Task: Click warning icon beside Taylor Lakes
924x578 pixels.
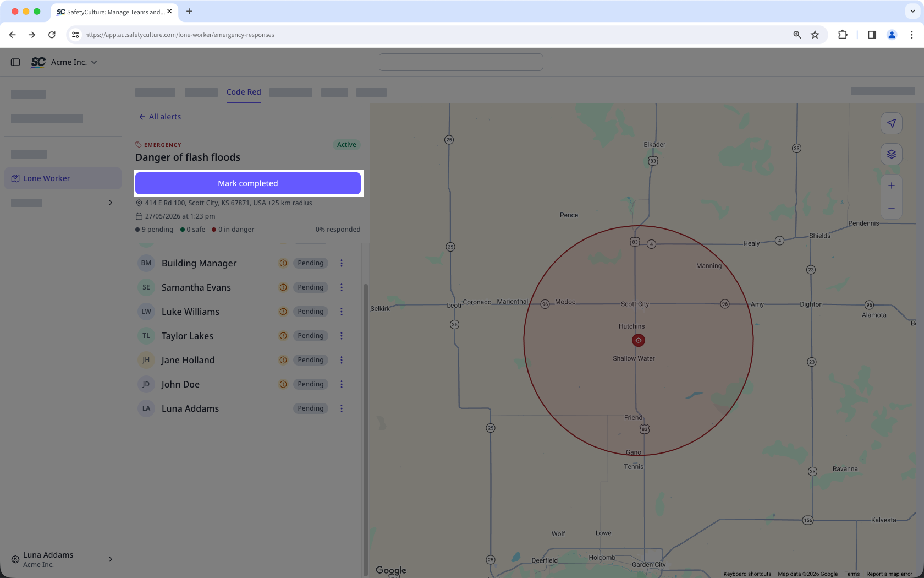Action: point(283,336)
